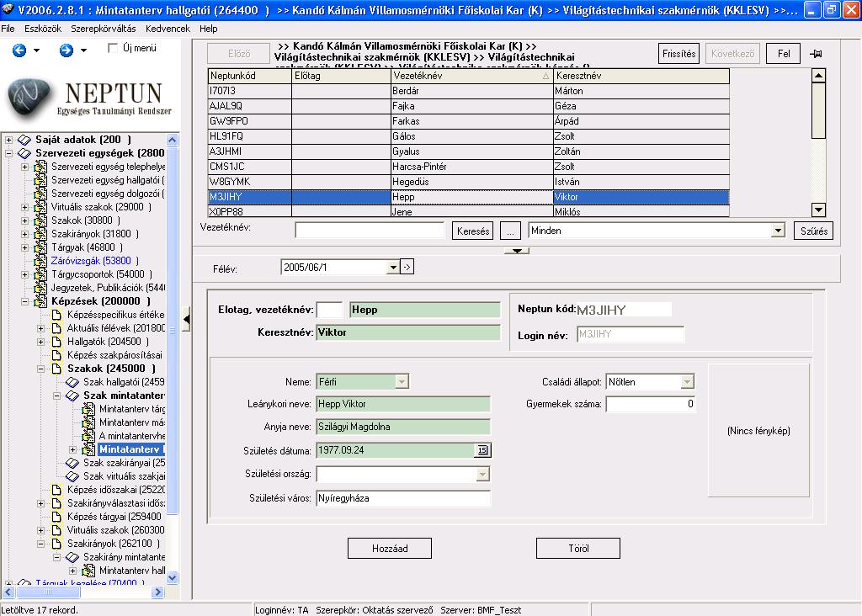This screenshot has width=862, height=616.
Task: Click the pin icon next to Fel
Action: point(816,53)
